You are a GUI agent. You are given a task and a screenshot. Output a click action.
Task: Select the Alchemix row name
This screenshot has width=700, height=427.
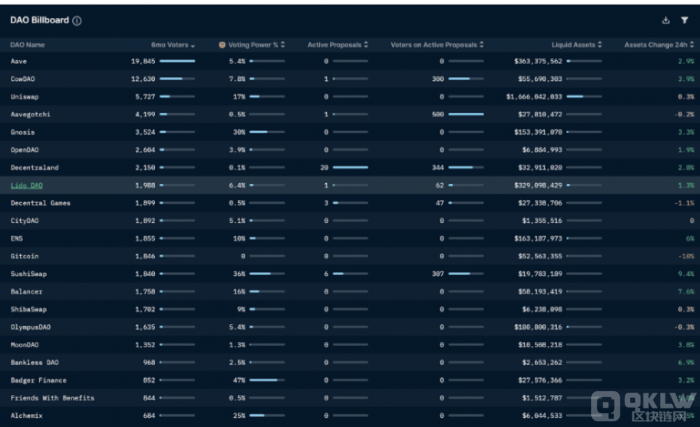point(26,415)
